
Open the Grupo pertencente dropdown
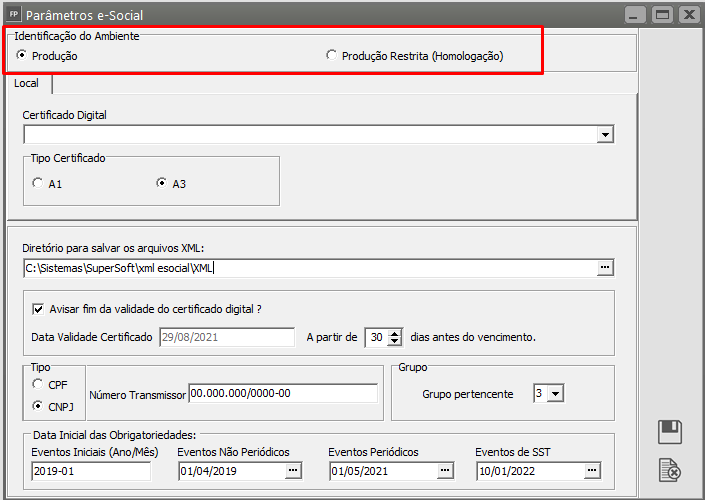click(x=556, y=394)
